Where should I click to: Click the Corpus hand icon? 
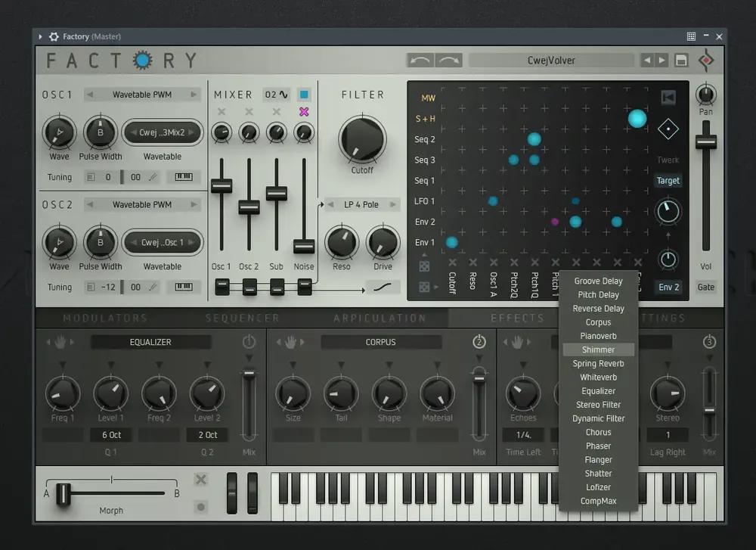coord(290,342)
